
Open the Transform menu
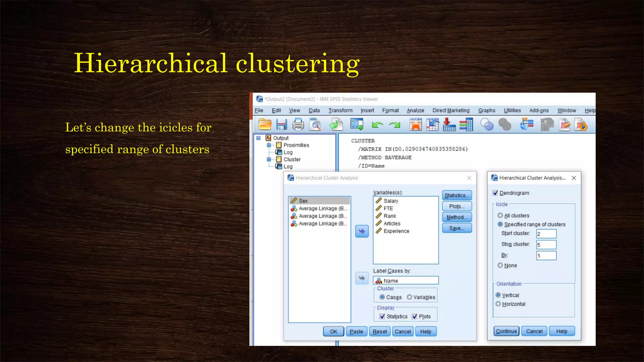pos(340,111)
